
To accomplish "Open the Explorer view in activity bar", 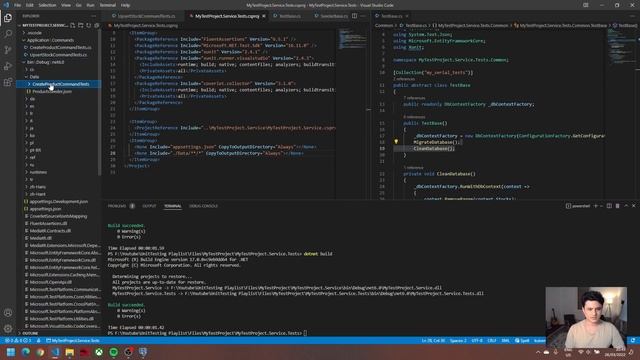I will click(8, 18).
